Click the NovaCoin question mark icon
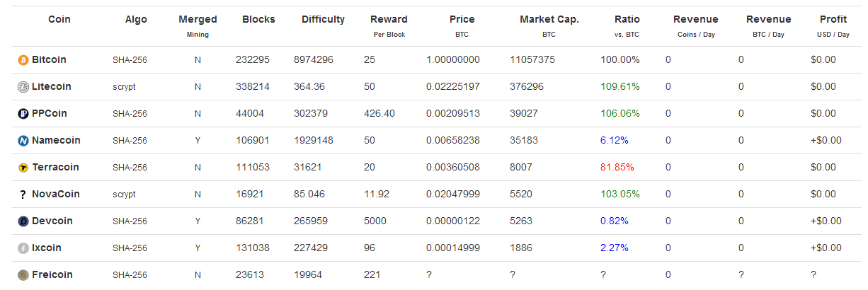The width and height of the screenshot is (868, 290). point(23,195)
